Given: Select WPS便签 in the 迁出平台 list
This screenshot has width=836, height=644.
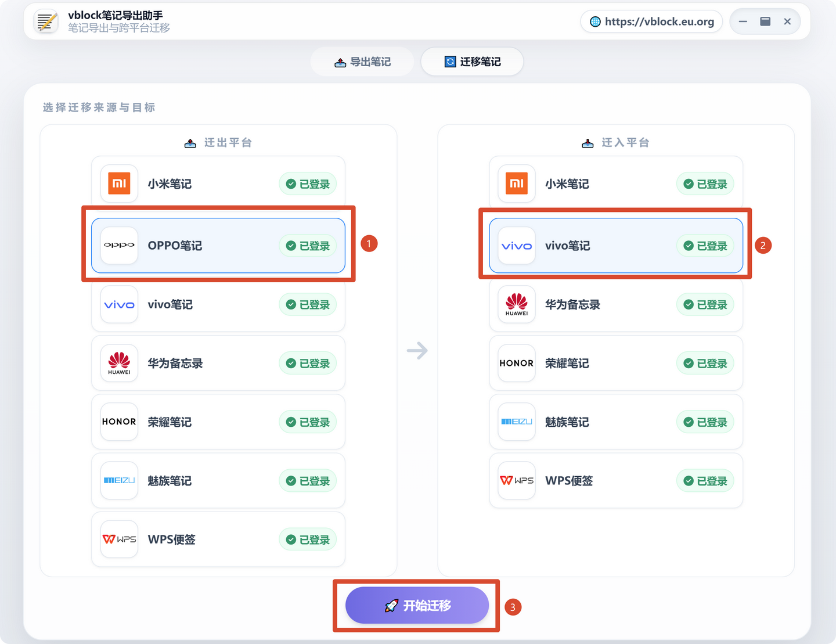Looking at the screenshot, I should [x=218, y=539].
